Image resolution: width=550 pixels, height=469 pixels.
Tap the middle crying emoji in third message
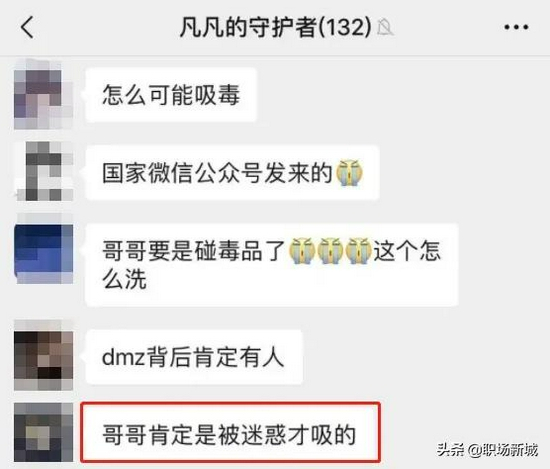330,250
